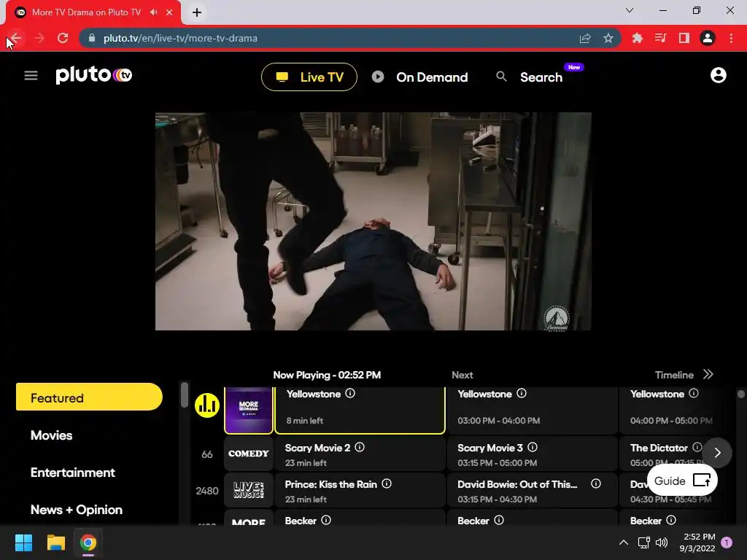Open the Pluto TV account profile icon
Viewport: 747px width, 560px height.
718,75
